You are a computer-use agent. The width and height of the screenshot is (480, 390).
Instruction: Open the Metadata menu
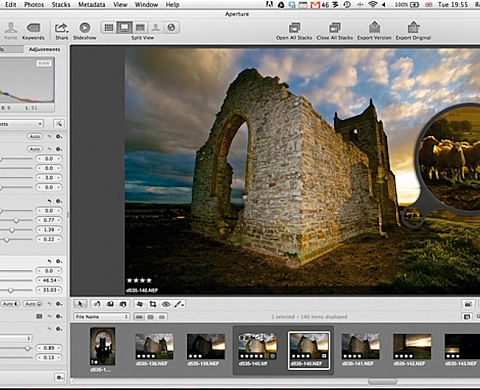(92, 5)
